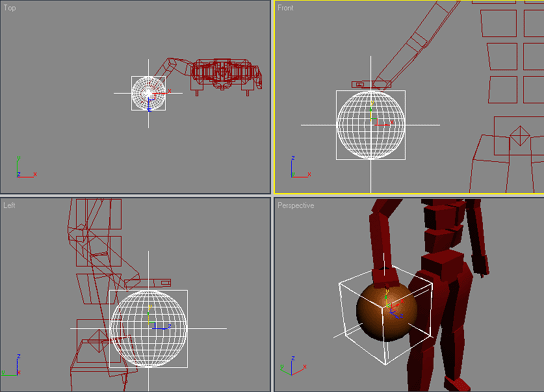Click the world axis tripod in Perspective viewport
The width and height of the screenshot is (544, 392).
pyautogui.click(x=293, y=366)
